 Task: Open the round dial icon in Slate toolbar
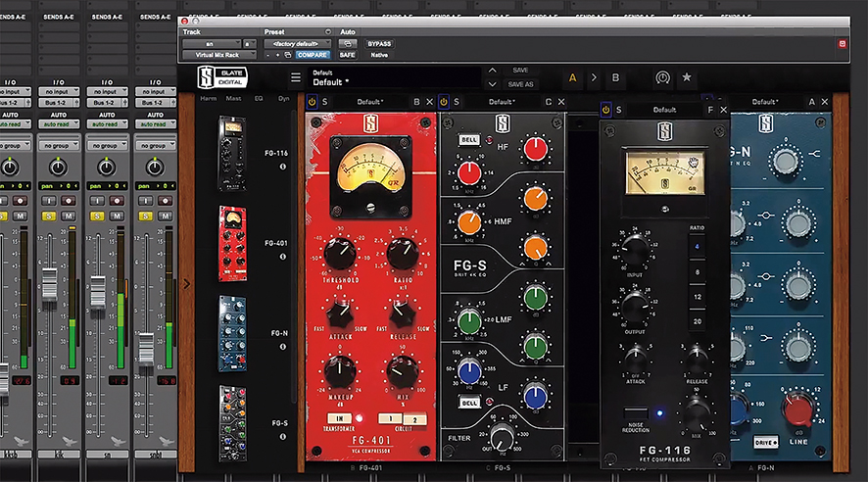[x=662, y=77]
